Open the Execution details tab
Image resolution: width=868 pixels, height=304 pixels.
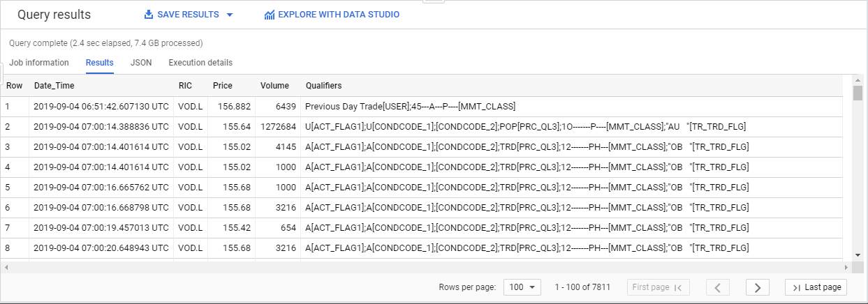tap(200, 63)
